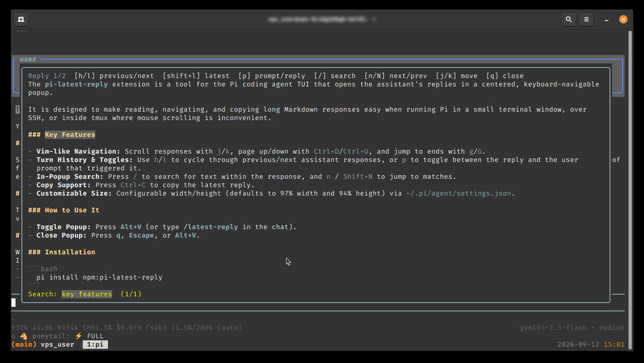
Task: Open a new terminal tab
Action: pyautogui.click(x=21, y=19)
